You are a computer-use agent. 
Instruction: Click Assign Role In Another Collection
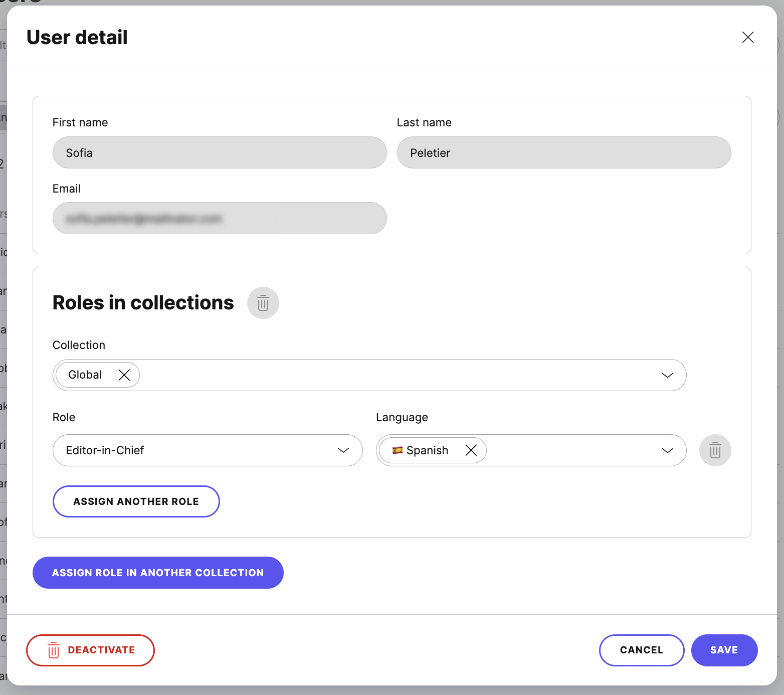158,572
